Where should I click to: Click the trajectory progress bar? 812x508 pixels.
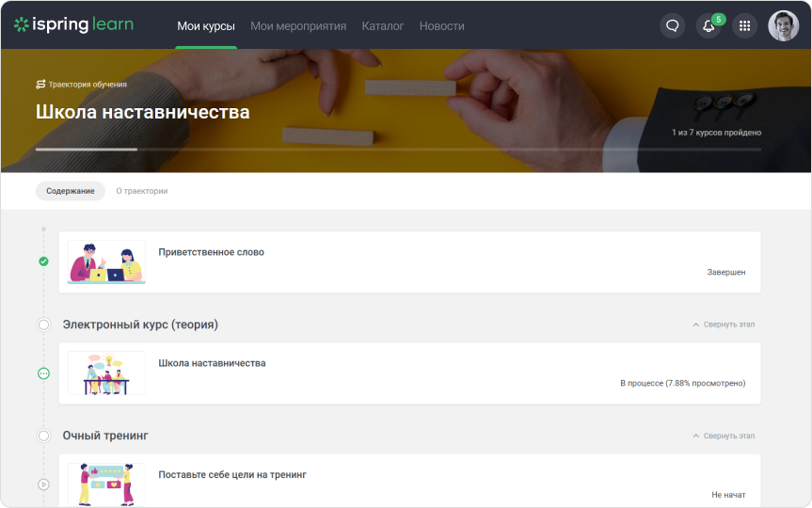398,150
